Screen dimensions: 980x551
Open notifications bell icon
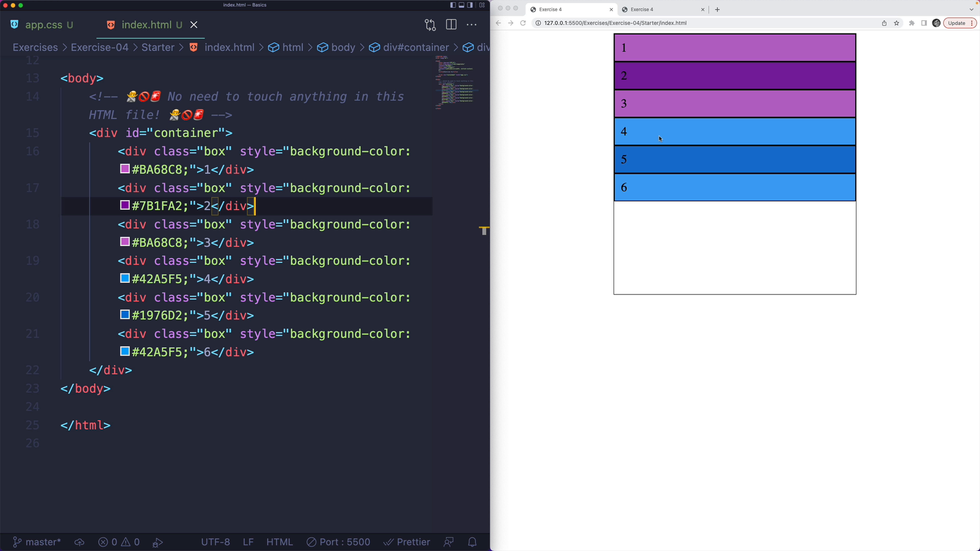[x=473, y=542]
